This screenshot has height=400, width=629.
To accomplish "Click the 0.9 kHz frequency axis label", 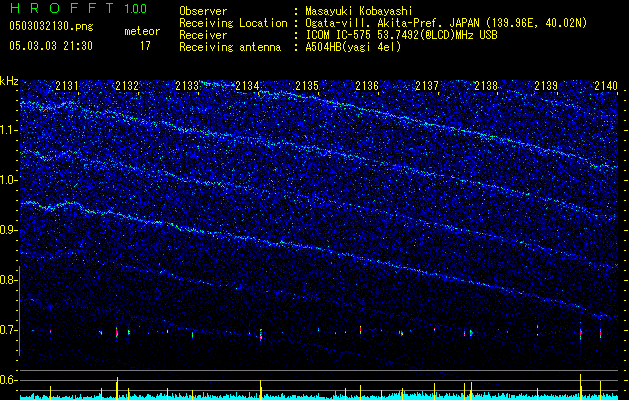I will click(x=9, y=230).
